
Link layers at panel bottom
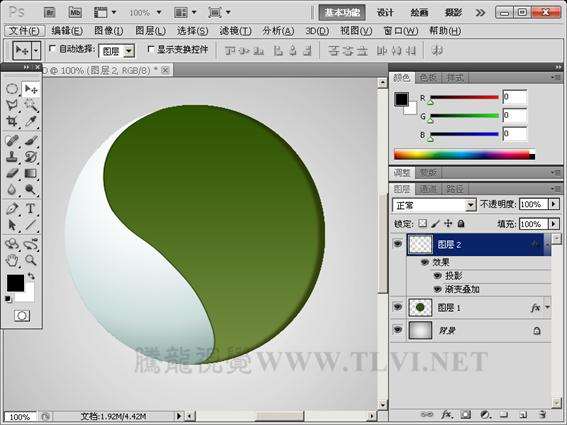click(x=427, y=415)
